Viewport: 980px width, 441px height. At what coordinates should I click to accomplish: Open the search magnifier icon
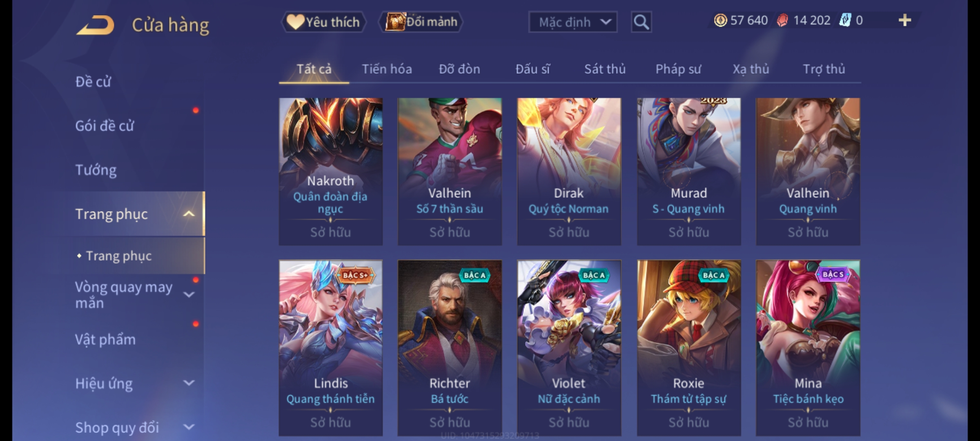click(641, 22)
